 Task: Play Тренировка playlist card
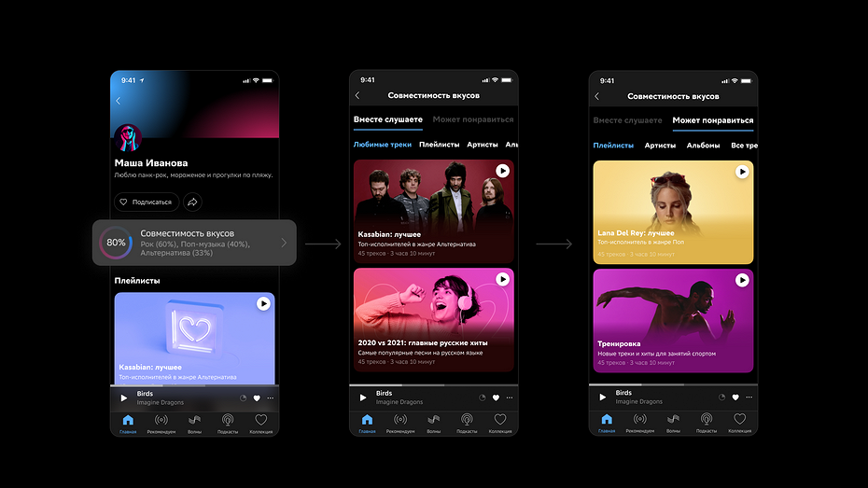pos(742,281)
